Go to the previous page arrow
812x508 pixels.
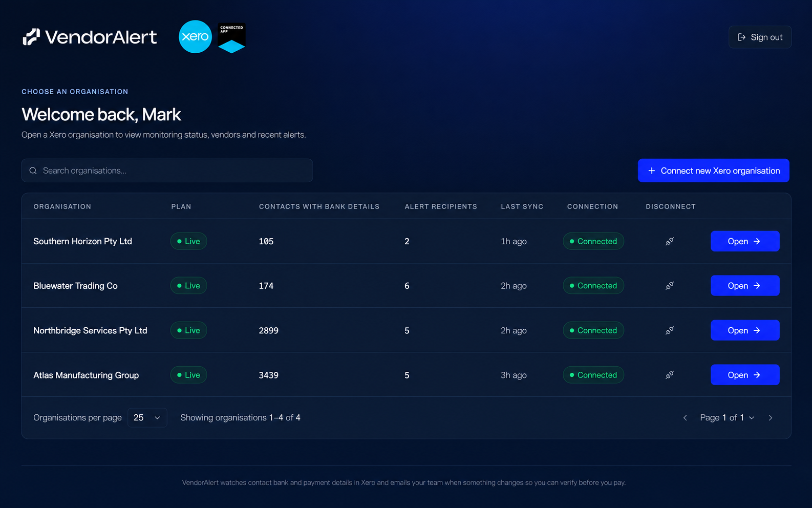[685, 418]
